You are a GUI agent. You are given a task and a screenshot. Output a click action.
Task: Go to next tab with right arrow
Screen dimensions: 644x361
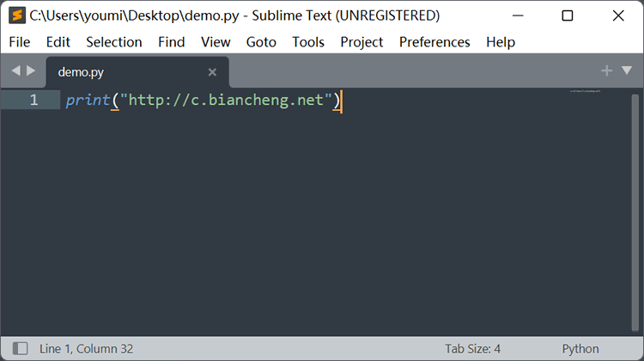[31, 70]
